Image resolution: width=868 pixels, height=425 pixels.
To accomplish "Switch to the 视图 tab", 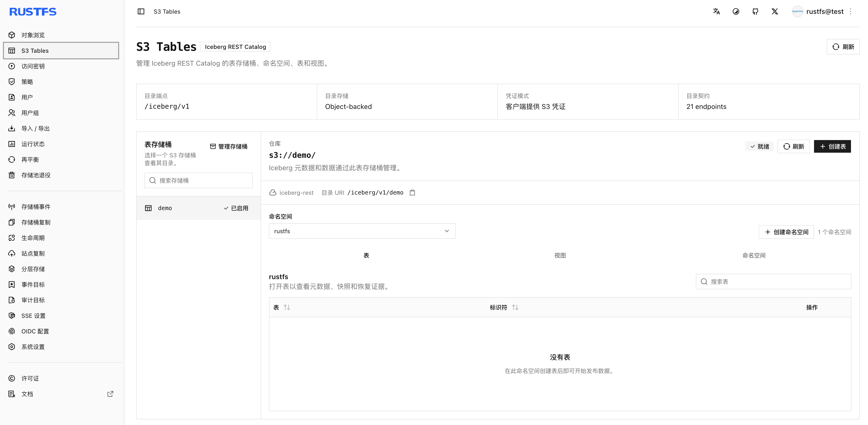I will [560, 256].
